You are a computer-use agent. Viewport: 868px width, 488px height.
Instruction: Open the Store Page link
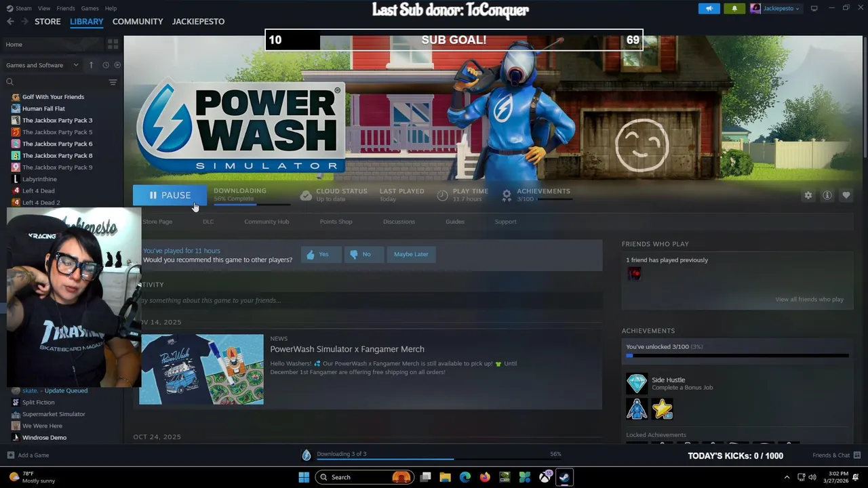pyautogui.click(x=157, y=222)
